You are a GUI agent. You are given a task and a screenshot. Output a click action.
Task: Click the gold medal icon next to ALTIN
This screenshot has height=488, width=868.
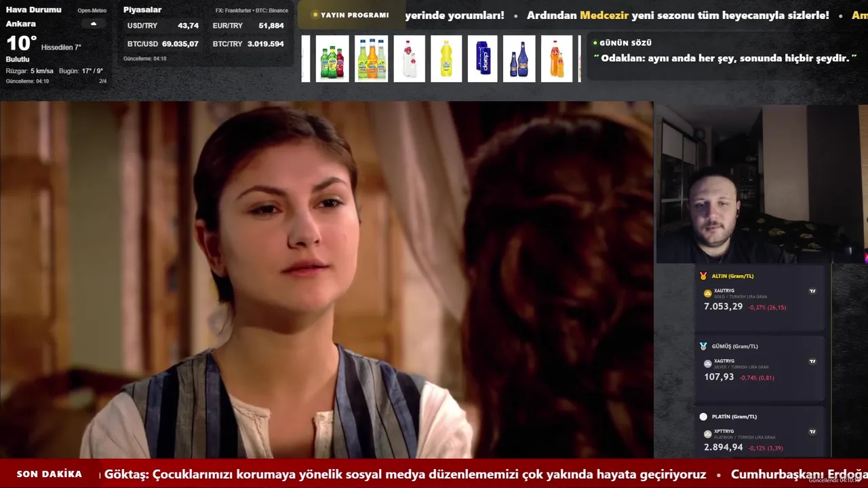point(703,276)
